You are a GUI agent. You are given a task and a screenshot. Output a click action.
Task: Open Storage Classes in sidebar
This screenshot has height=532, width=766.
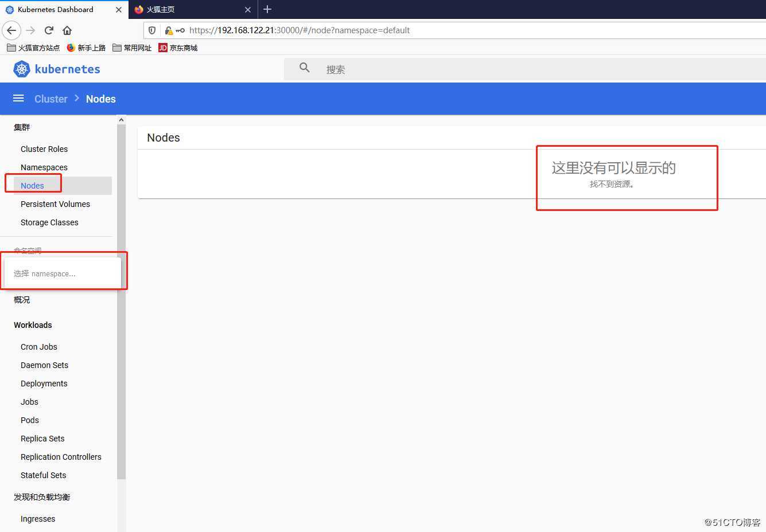click(x=49, y=222)
